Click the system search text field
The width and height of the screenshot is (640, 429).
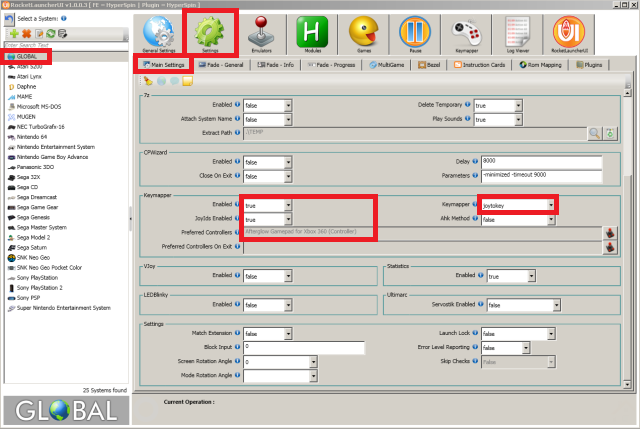(66, 45)
